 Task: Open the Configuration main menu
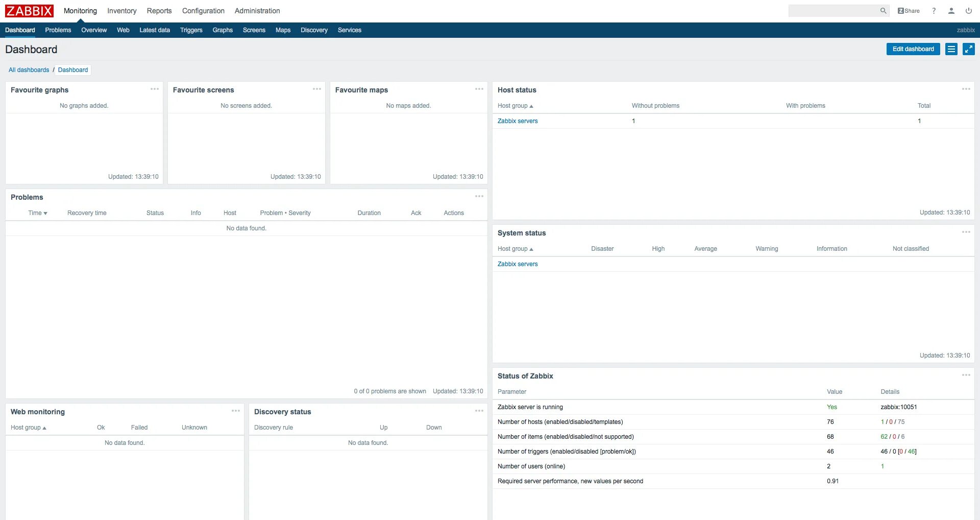203,11
